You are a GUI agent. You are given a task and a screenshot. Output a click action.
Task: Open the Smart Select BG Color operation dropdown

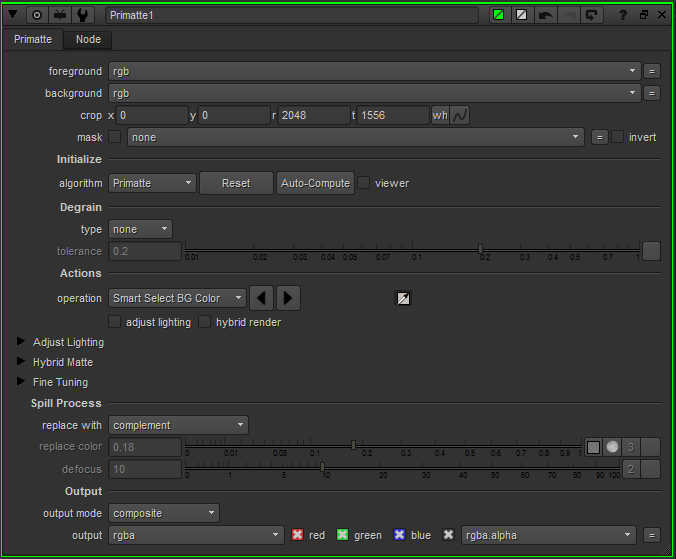(x=177, y=298)
